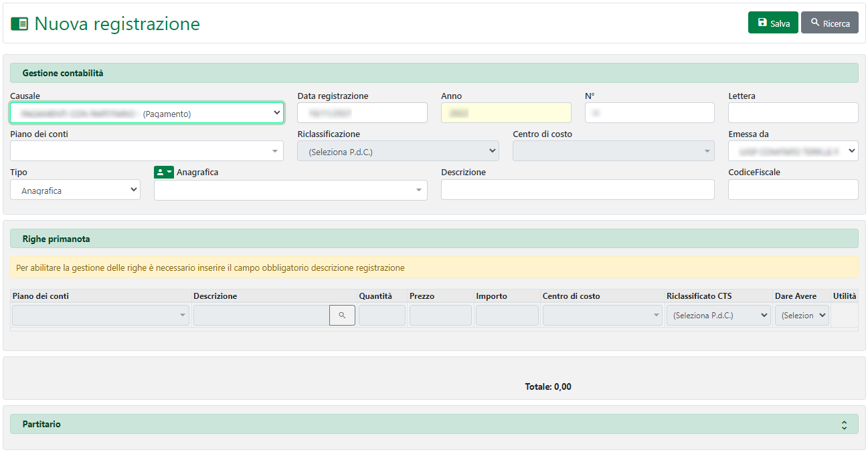
Task: Open the Anagrafica selection combo box
Action: click(x=290, y=191)
